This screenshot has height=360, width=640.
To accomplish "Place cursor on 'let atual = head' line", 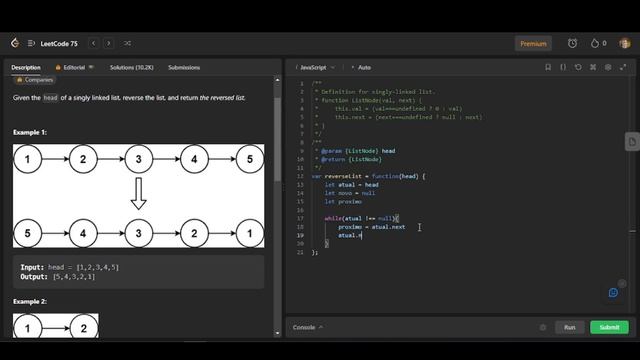I will pyautogui.click(x=351, y=185).
